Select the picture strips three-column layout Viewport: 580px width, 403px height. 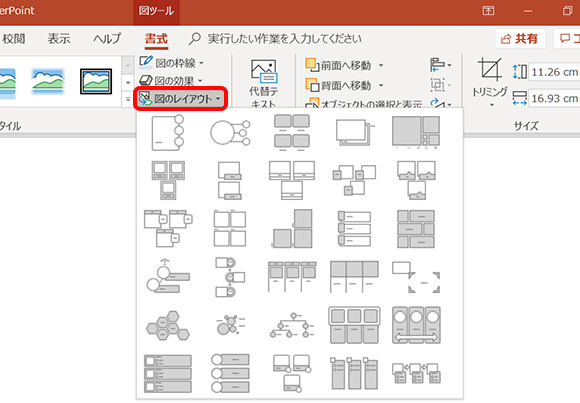click(168, 373)
